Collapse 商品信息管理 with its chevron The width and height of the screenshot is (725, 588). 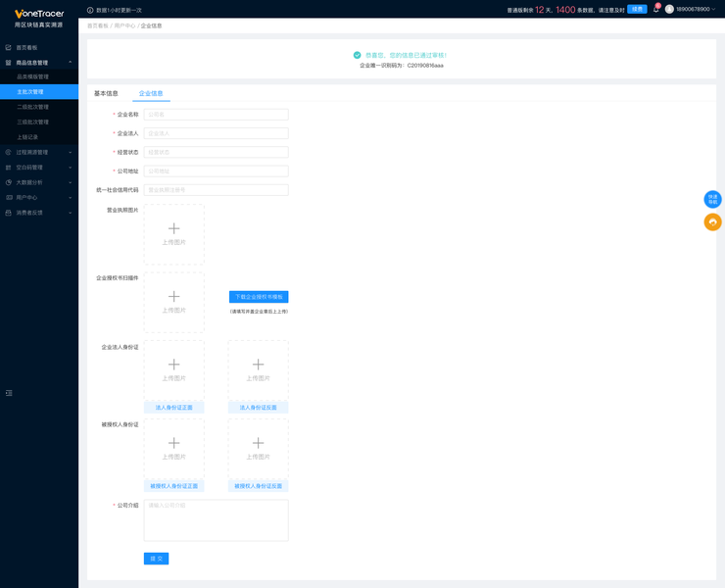click(71, 63)
